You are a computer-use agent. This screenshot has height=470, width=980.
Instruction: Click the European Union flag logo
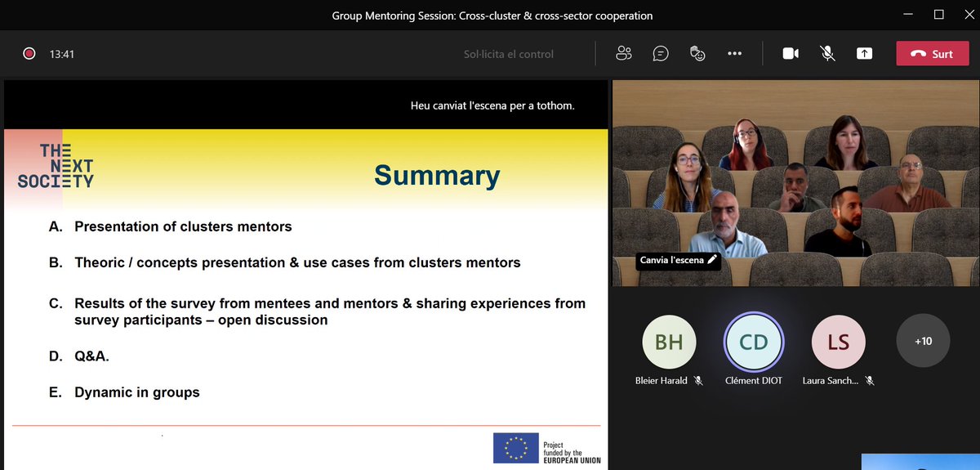pyautogui.click(x=515, y=448)
